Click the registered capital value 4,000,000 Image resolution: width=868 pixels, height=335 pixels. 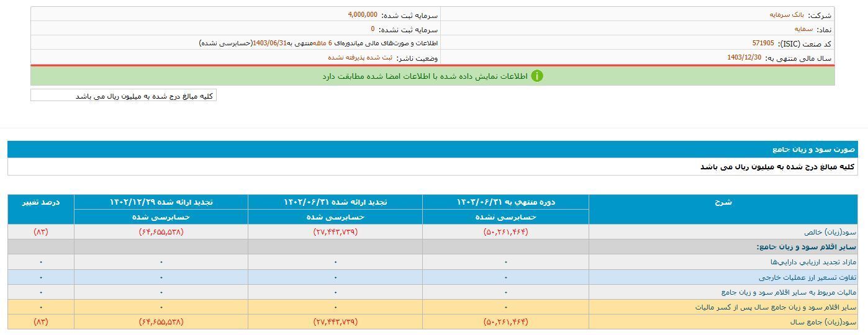click(x=363, y=14)
